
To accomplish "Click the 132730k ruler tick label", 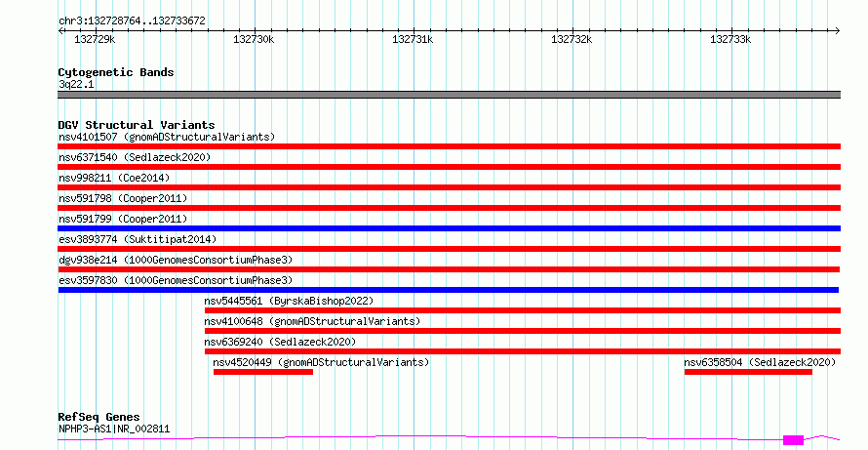I will click(254, 39).
